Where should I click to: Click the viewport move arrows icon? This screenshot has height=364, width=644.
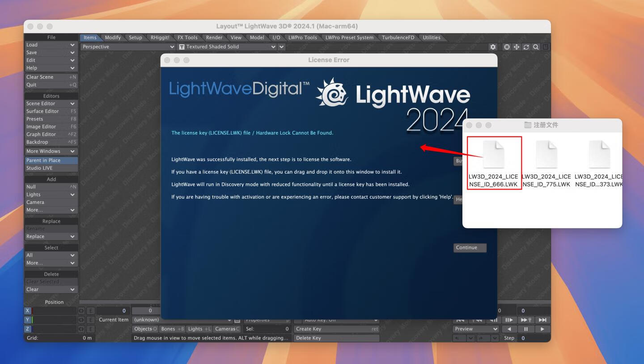[x=517, y=47]
